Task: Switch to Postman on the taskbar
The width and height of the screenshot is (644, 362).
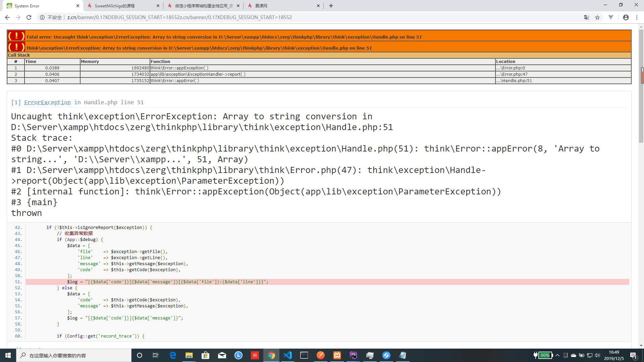Action: pyautogui.click(x=321, y=355)
